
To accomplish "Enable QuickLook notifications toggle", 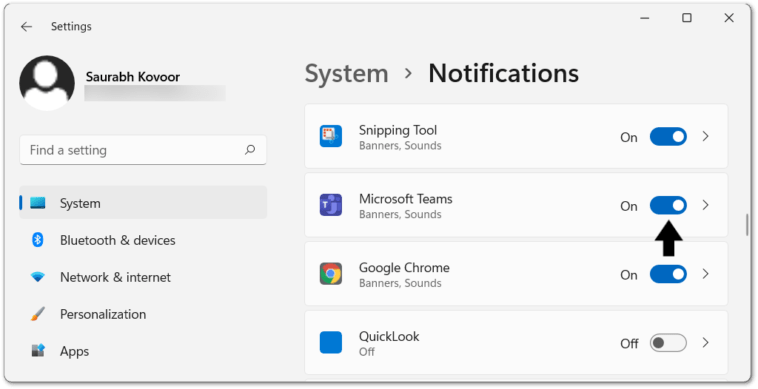I will pyautogui.click(x=668, y=343).
